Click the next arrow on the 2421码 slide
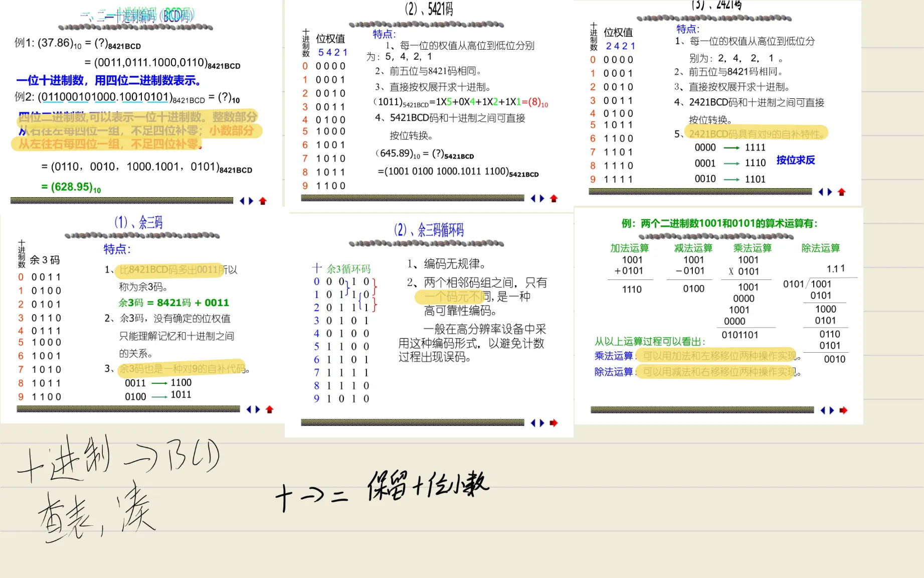This screenshot has width=924, height=578. click(x=830, y=192)
